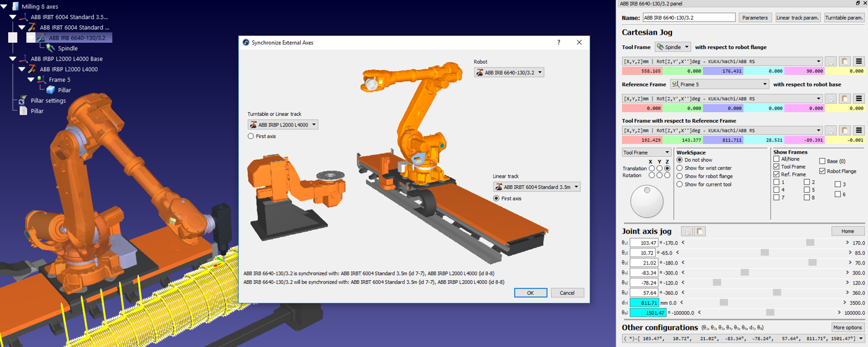Click the robot Name input field

tap(689, 17)
